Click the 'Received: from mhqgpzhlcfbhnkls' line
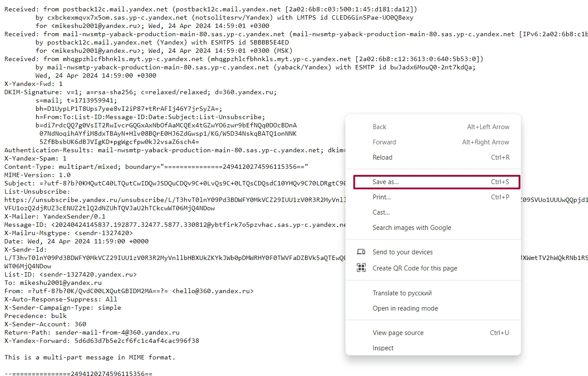 coord(244,59)
